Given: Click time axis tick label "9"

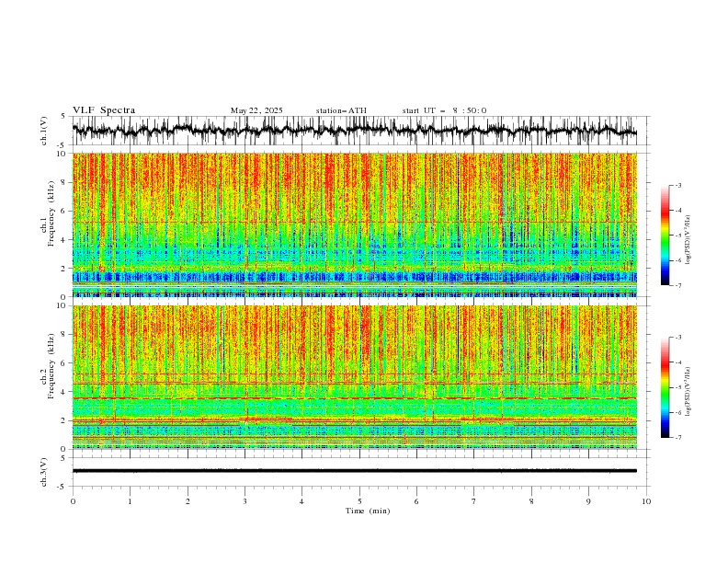Looking at the screenshot, I should click(x=588, y=501).
